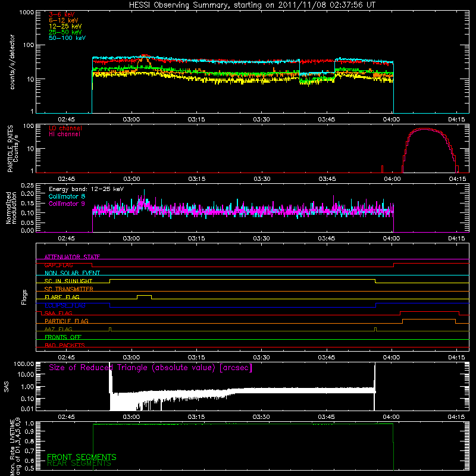
Task: Click the 0.9 tick on livetime axis
Action: click(29, 430)
